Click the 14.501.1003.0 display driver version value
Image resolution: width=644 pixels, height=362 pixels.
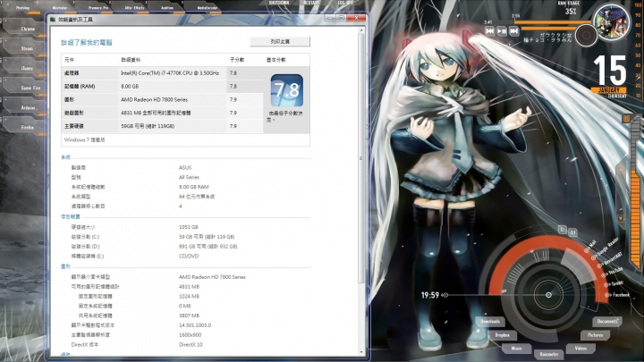[195, 325]
